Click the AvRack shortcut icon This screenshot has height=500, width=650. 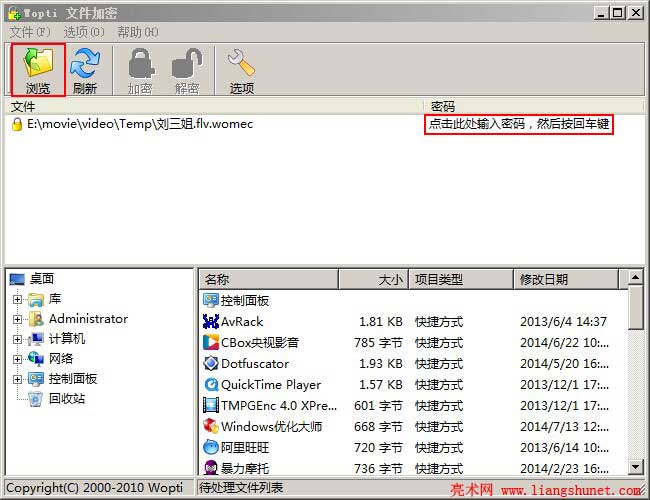click(211, 321)
